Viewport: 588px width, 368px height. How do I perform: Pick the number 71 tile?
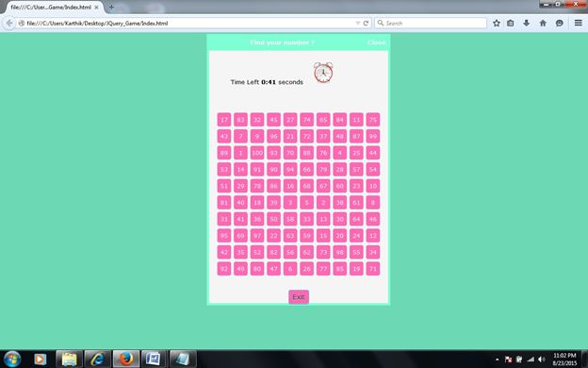click(373, 269)
